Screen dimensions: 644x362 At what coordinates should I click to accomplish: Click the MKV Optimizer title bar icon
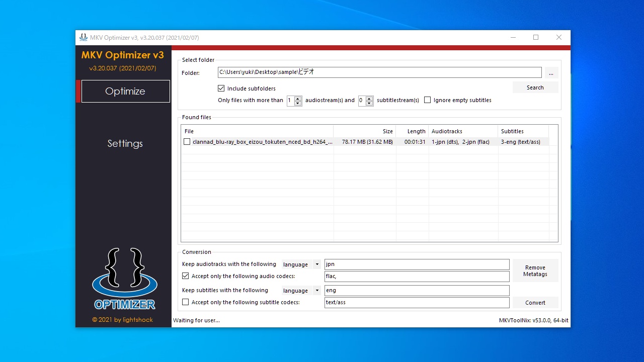click(x=84, y=37)
